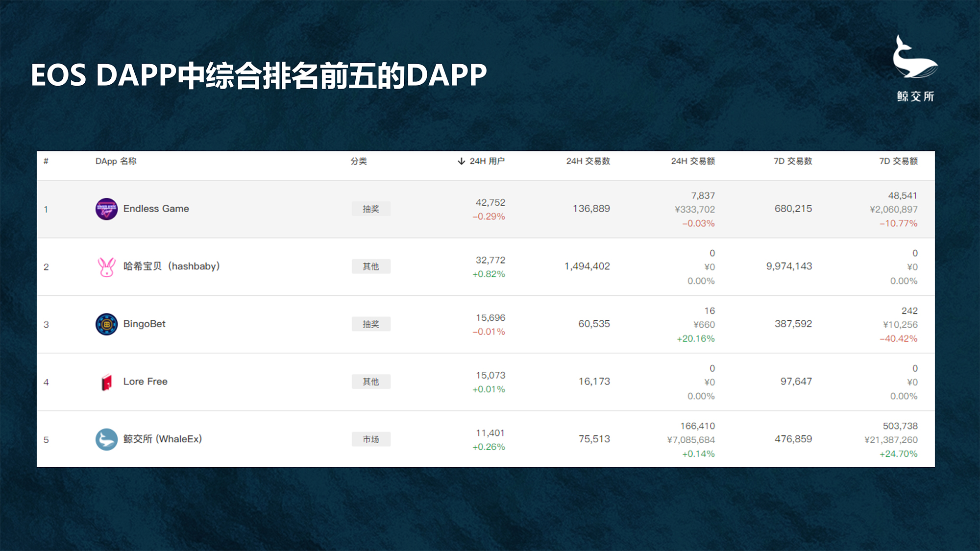This screenshot has width=980, height=551.
Task: Click the 42,752 user count
Action: [490, 202]
